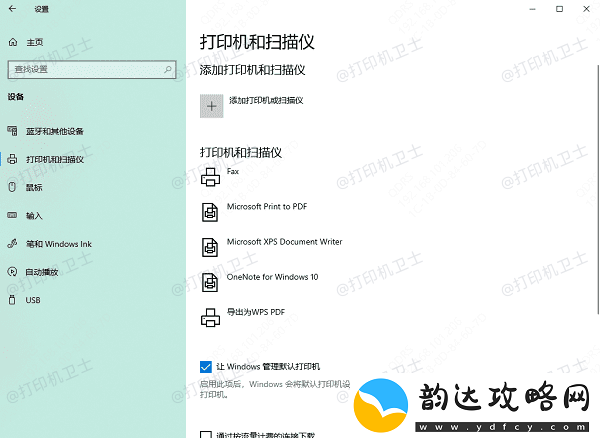Maximize the settings window
The height and width of the screenshot is (438, 600).
559,9
